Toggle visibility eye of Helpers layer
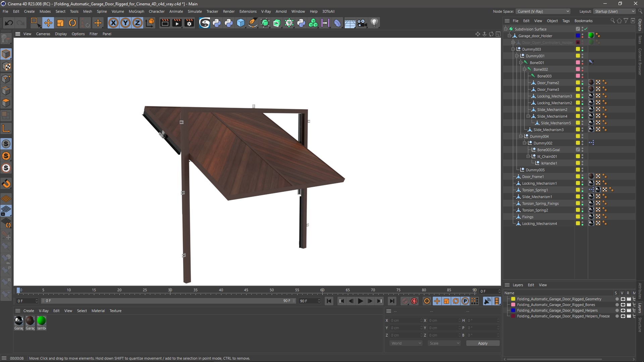The image size is (644, 362). [623, 310]
